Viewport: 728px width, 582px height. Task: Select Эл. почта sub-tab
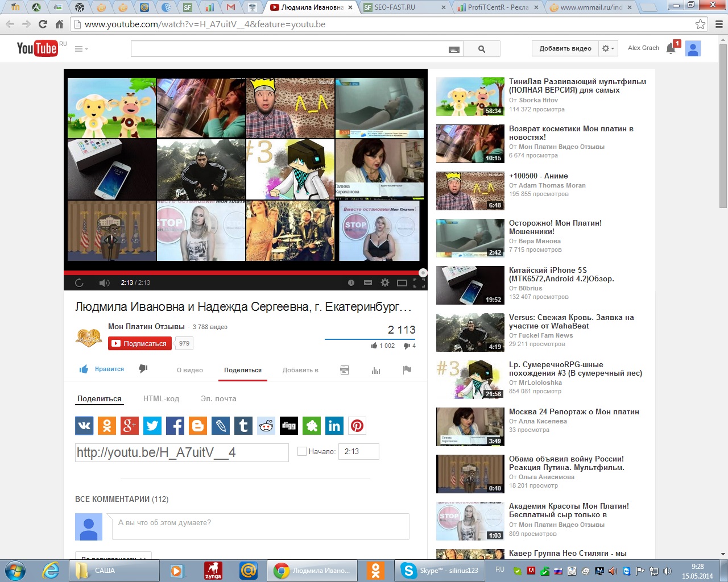218,398
